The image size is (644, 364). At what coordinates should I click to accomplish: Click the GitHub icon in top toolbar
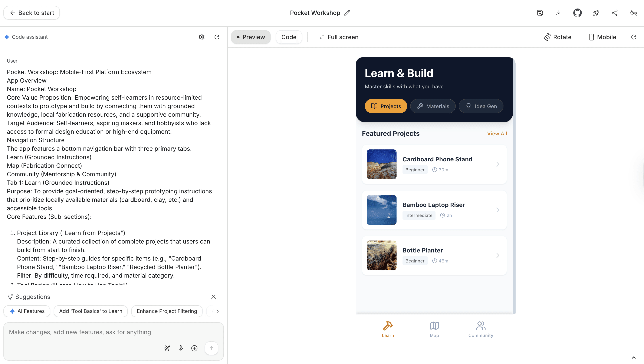click(x=577, y=13)
